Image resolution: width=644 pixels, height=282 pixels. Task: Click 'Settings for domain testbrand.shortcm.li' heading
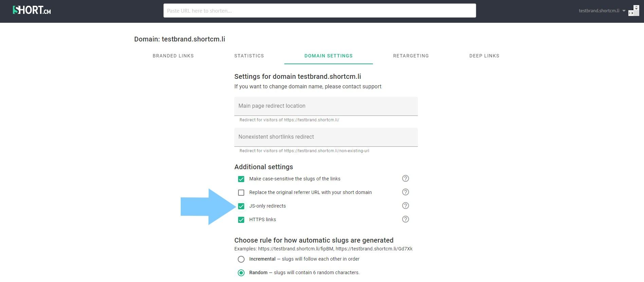[298, 76]
